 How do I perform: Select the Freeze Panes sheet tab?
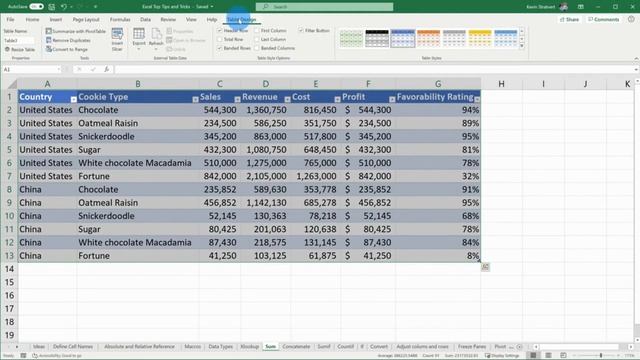472,347
